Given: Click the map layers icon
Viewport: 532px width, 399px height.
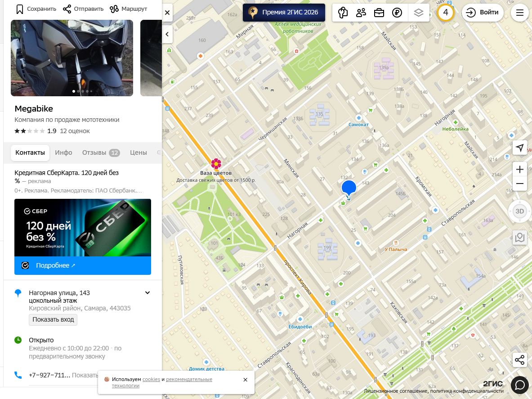Looking at the screenshot, I should point(418,13).
